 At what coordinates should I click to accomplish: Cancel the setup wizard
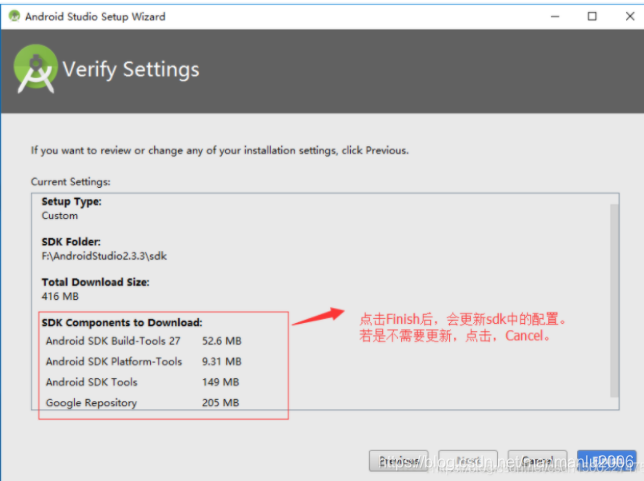click(537, 461)
